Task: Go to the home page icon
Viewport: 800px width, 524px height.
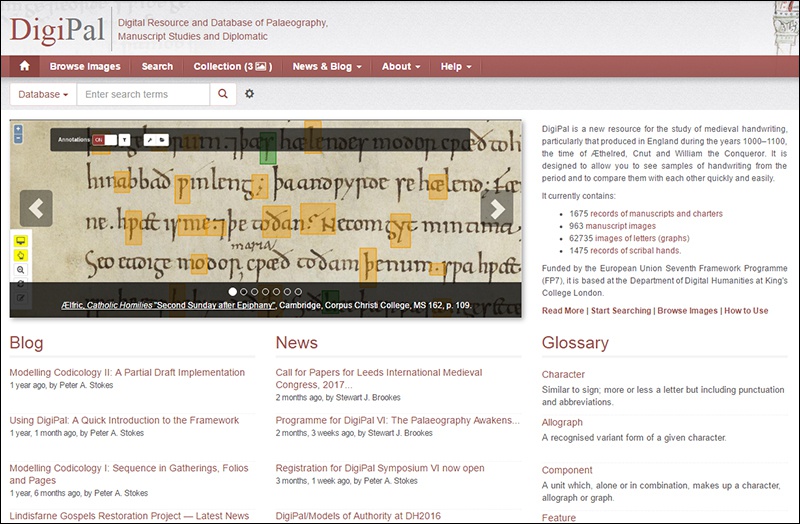Action: coord(24,66)
